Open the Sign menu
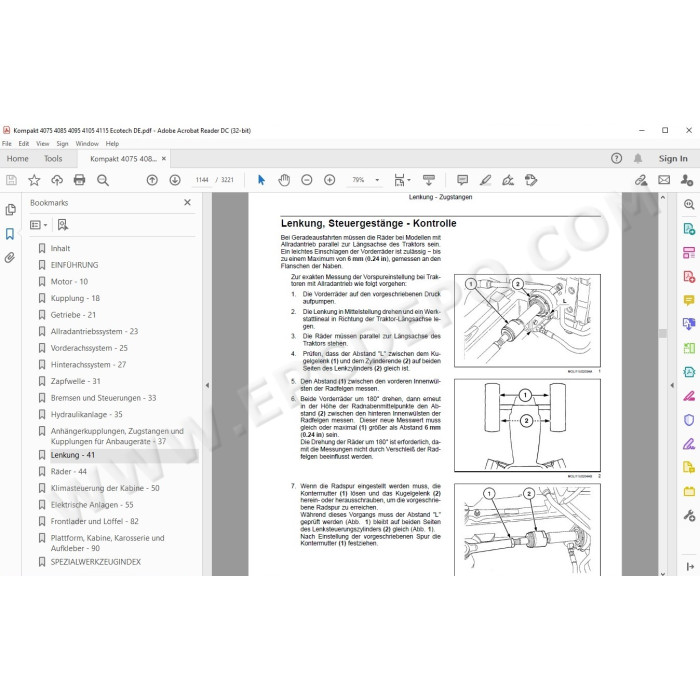The height and width of the screenshot is (700, 700). click(62, 144)
